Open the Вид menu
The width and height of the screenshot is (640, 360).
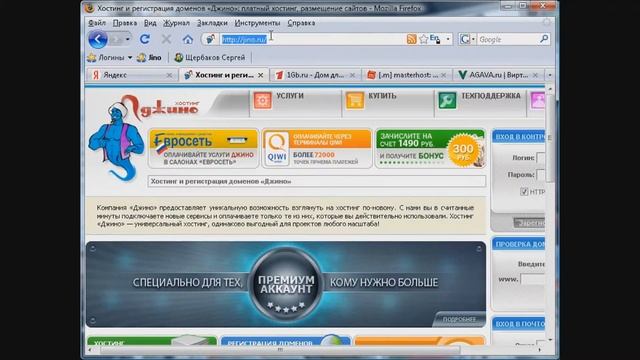(x=150, y=23)
